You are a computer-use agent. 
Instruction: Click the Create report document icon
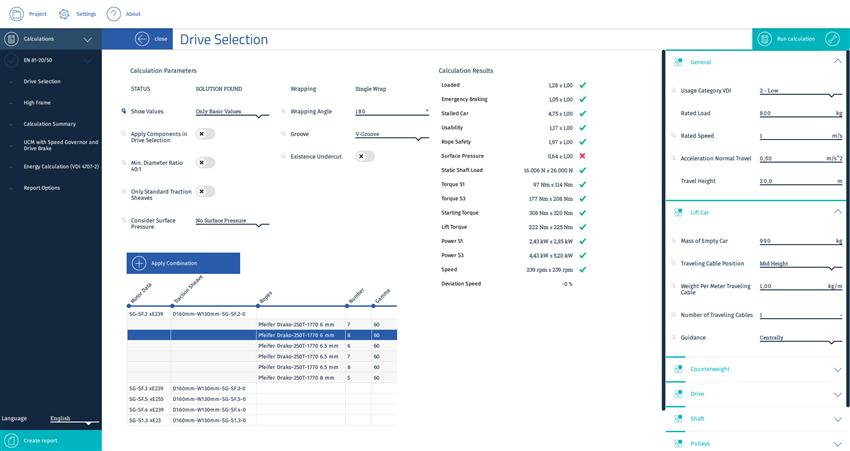click(x=12, y=440)
